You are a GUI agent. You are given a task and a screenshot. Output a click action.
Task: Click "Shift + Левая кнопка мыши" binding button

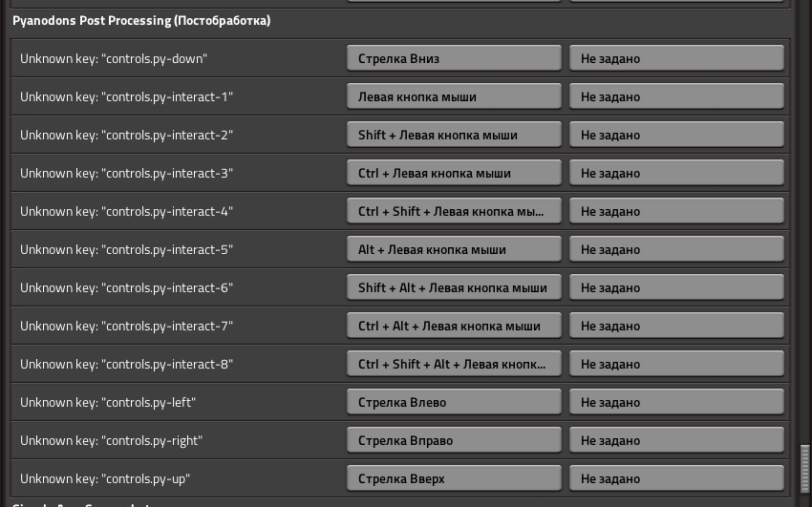[454, 135]
